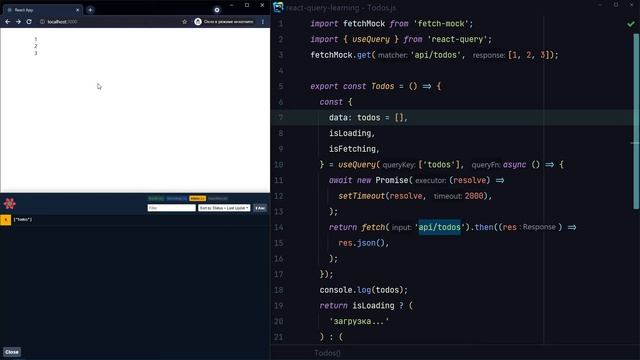Click 'react-query' import string on line 2
This screenshot has width=640, height=360.
[458, 39]
